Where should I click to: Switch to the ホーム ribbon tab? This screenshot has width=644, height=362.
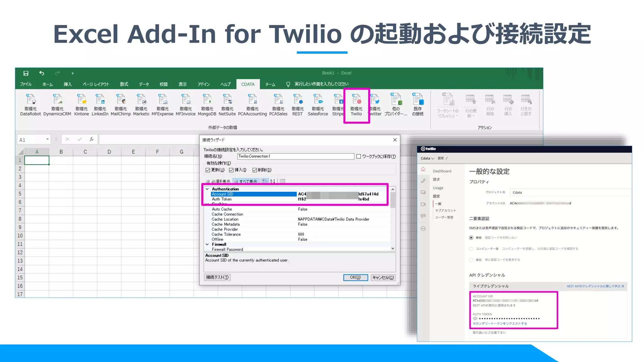pos(47,84)
